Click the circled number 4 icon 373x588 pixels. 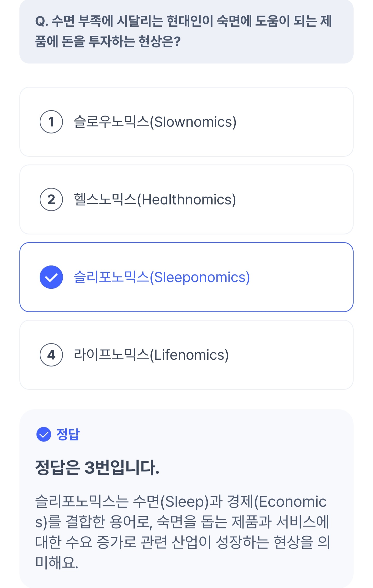click(51, 355)
